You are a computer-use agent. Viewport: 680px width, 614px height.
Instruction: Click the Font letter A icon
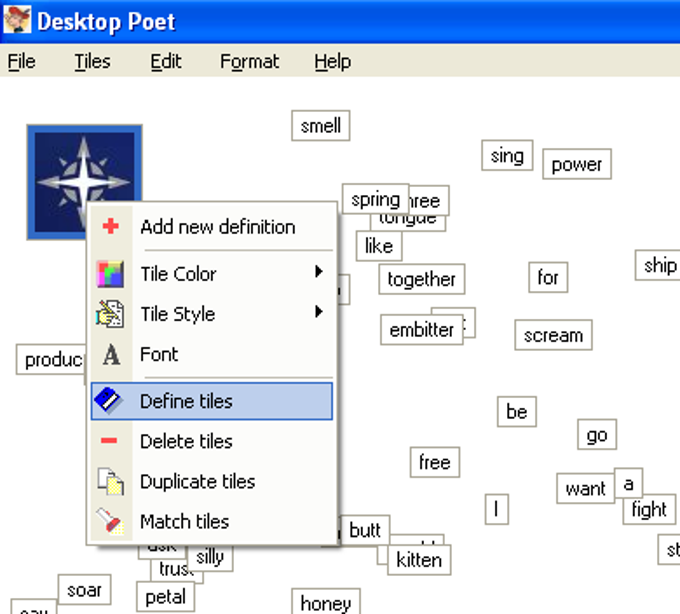111,355
